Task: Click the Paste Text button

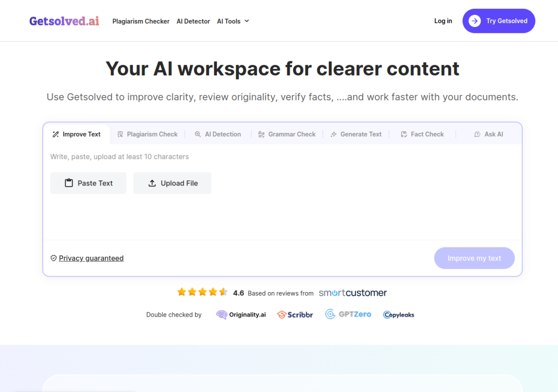Action: (88, 183)
